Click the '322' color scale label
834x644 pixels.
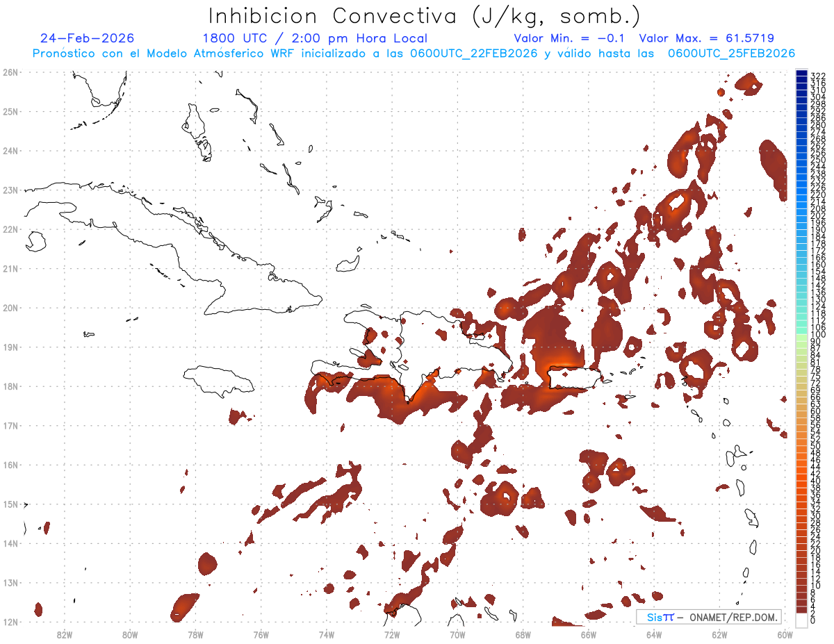[818, 75]
